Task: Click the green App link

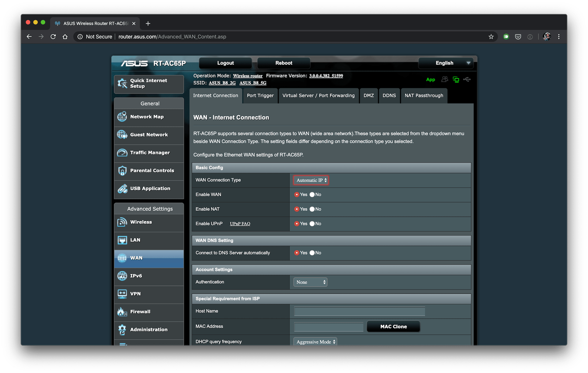Action: pyautogui.click(x=431, y=80)
